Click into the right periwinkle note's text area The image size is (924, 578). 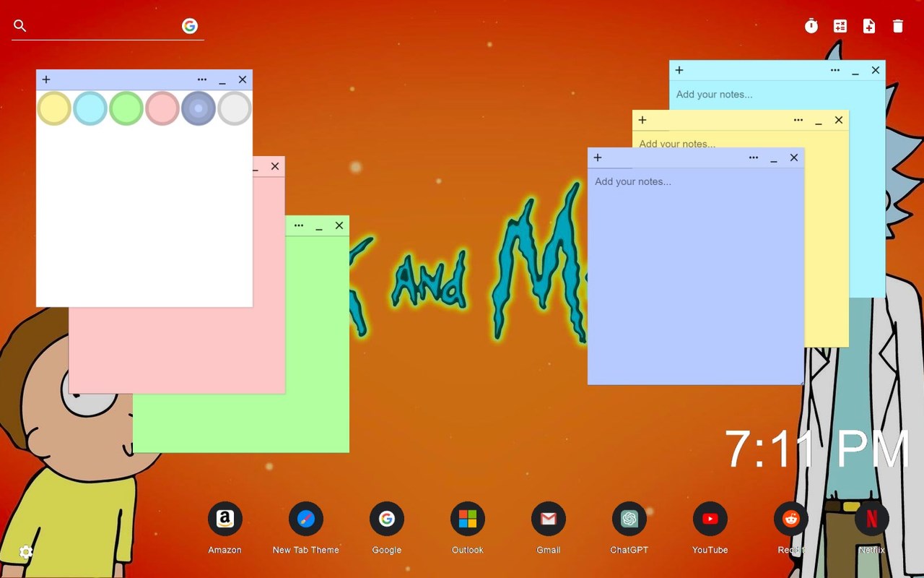point(696,276)
